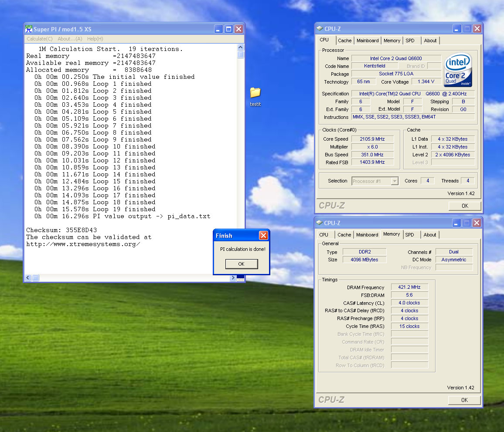The width and height of the screenshot is (504, 432).
Task: Click OK in Finish dialog
Action: coord(242,264)
